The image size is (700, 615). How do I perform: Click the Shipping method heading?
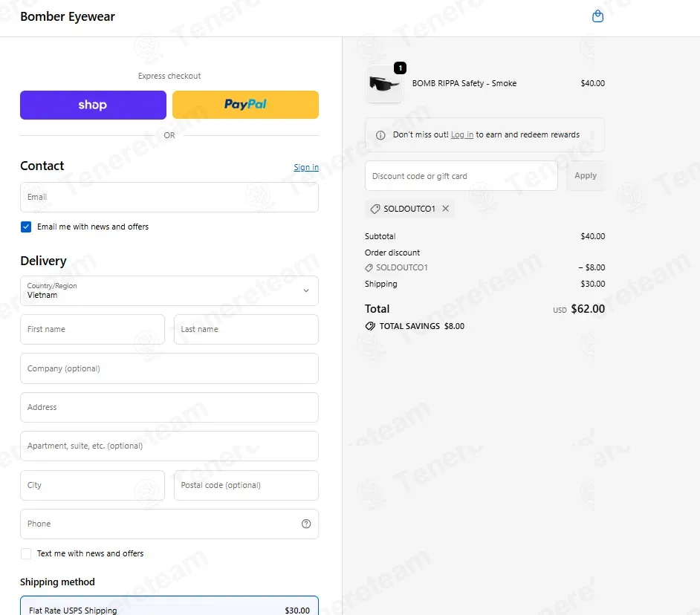click(x=57, y=582)
